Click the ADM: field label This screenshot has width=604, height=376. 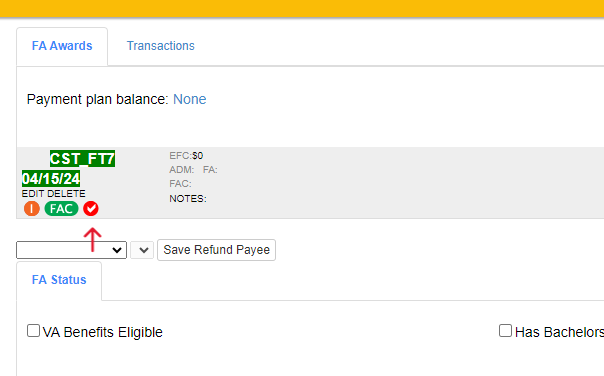(x=181, y=170)
